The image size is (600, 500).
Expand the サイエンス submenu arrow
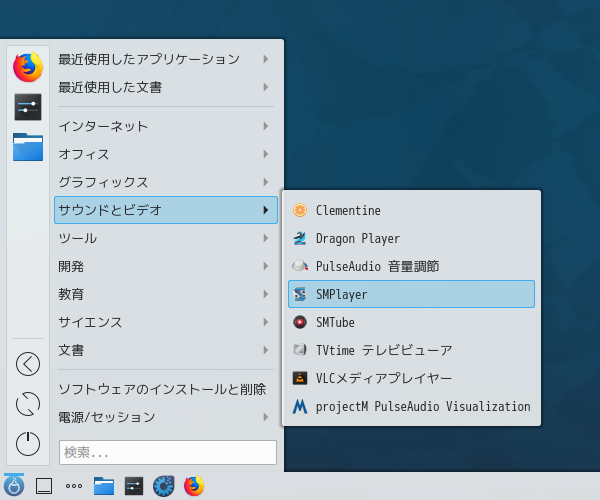point(266,322)
